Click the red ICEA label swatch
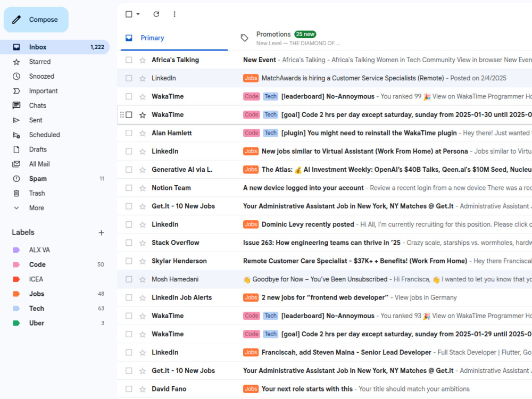 click(16, 279)
